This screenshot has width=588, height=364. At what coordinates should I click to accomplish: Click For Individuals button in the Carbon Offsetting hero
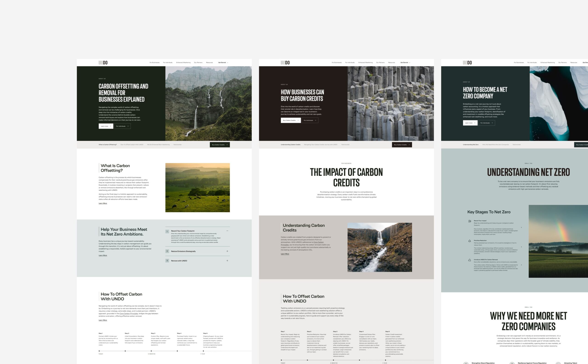click(122, 126)
